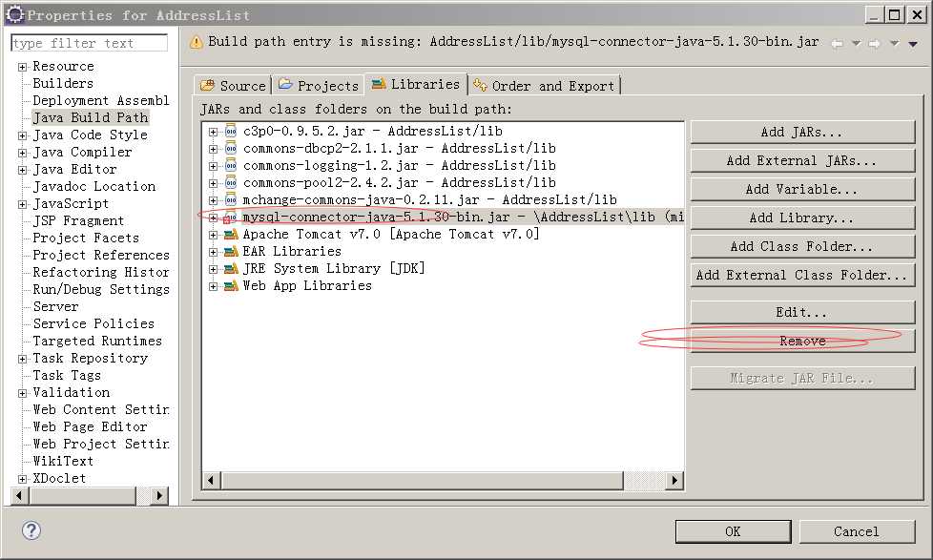Viewport: 933px width, 560px height.
Task: Select the mysql-connector-java-5.1.30-bin.jar row
Action: [x=444, y=218]
